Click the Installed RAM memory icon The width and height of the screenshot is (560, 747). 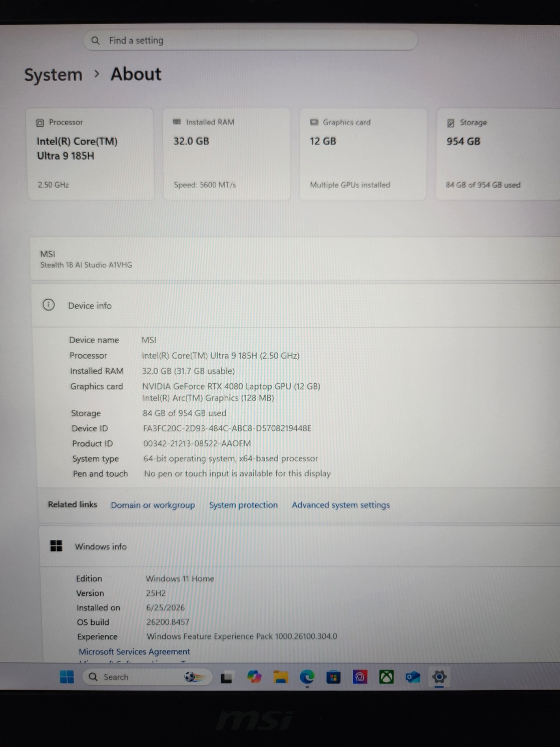click(x=177, y=122)
